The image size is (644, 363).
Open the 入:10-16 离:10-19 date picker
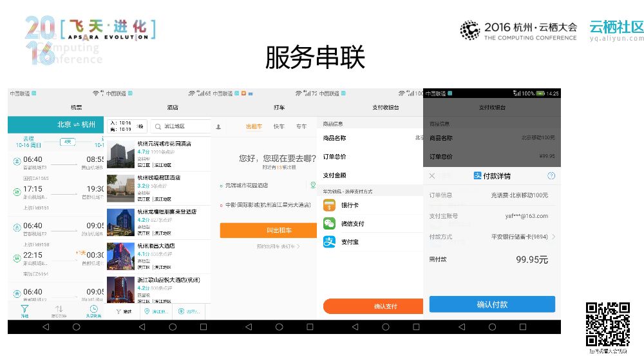click(x=126, y=126)
